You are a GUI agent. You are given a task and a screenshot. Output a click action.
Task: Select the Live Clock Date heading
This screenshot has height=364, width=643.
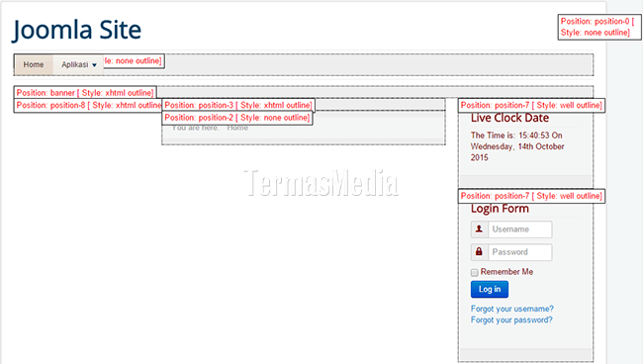(509, 118)
